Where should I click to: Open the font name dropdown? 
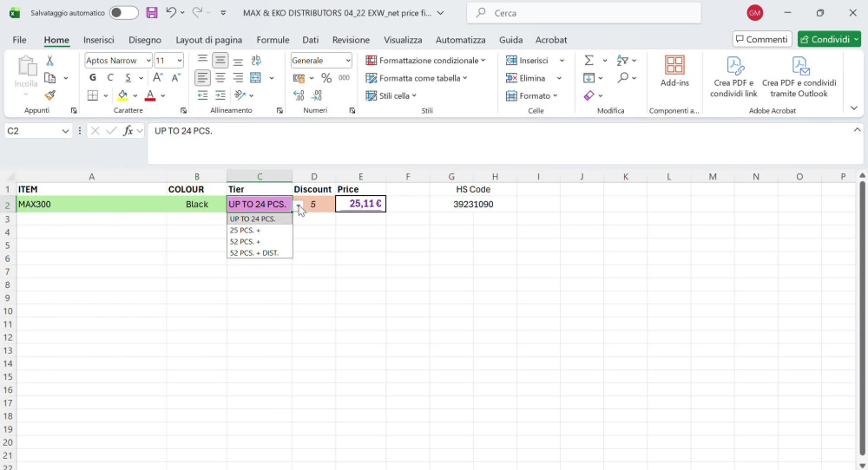click(148, 61)
